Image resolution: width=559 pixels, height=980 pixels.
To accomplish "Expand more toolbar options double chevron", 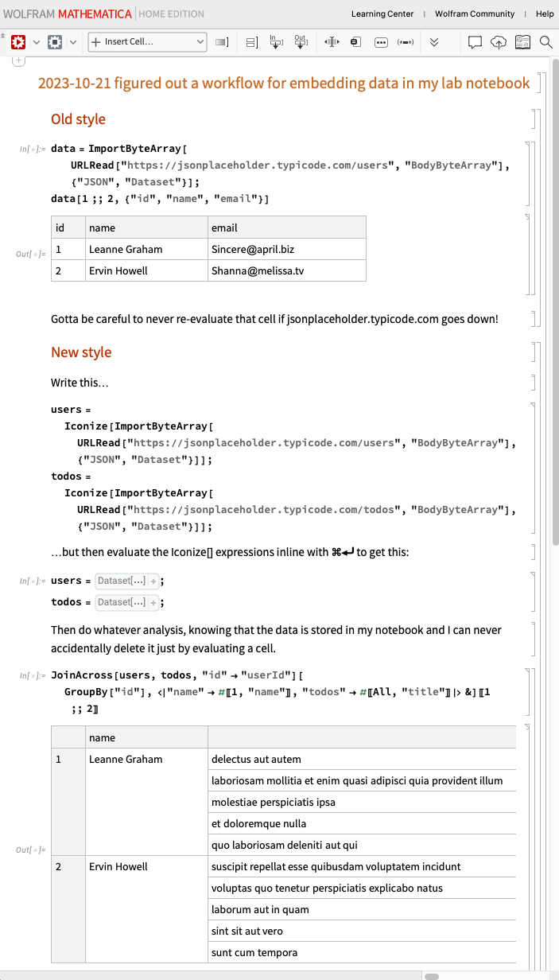I will click(433, 42).
